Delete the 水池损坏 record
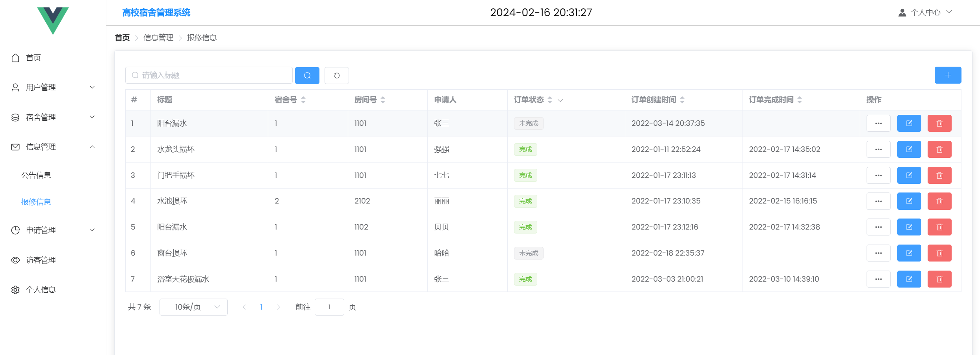 (939, 201)
